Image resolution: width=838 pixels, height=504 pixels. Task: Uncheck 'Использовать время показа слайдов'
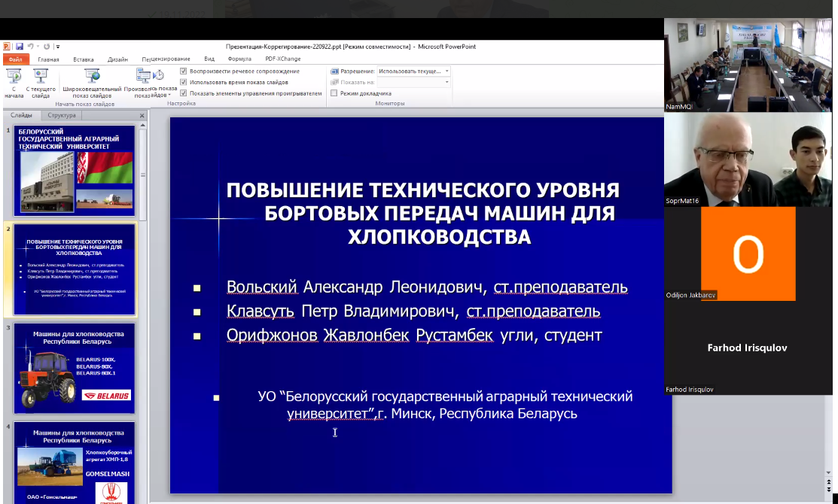tap(184, 82)
